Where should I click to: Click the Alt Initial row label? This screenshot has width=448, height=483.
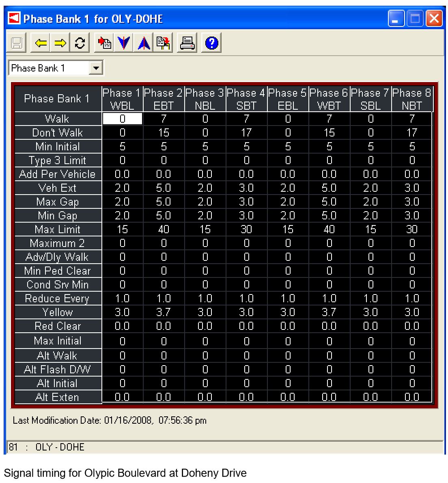58,383
